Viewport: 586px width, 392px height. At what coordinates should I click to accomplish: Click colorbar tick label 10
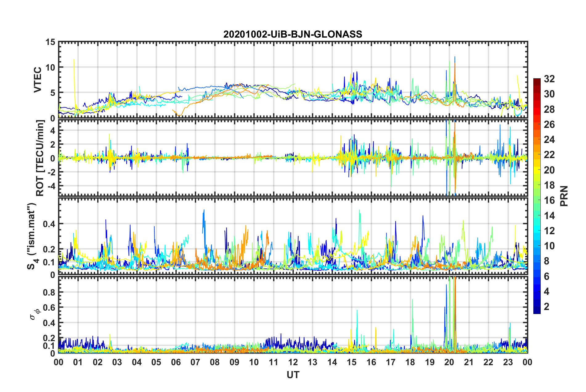click(549, 246)
